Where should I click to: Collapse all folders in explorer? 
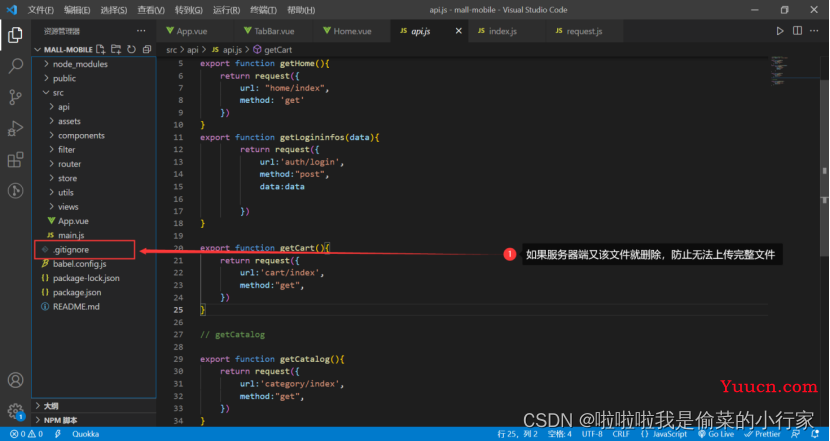147,49
